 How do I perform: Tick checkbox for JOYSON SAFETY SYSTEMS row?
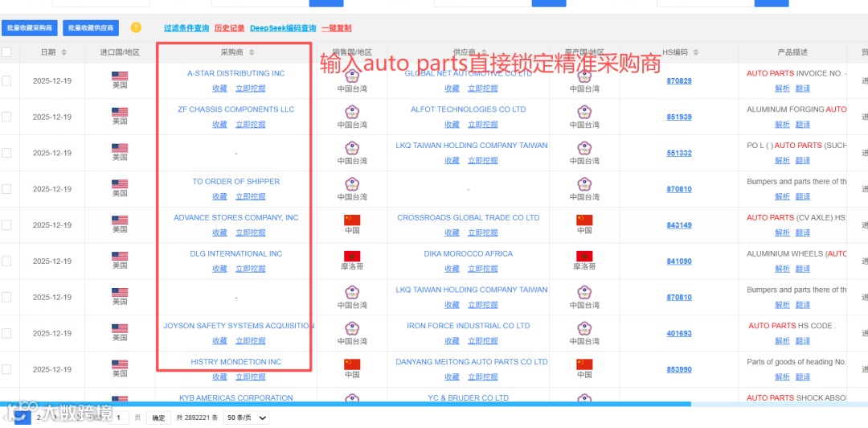click(x=6, y=333)
